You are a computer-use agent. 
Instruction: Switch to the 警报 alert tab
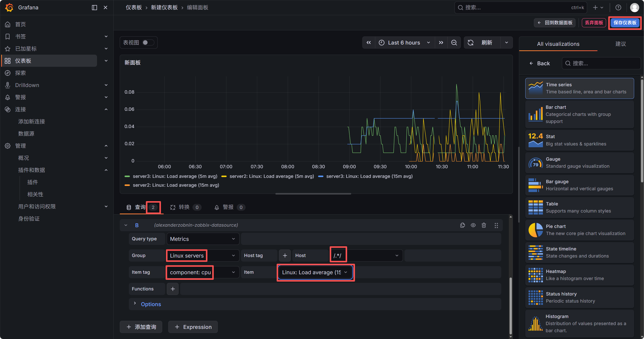[230, 207]
